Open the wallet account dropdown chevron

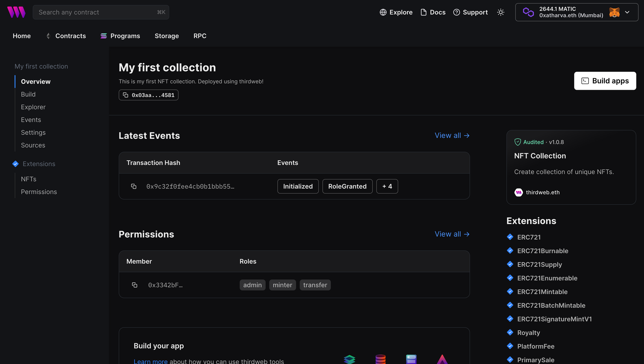(x=627, y=12)
